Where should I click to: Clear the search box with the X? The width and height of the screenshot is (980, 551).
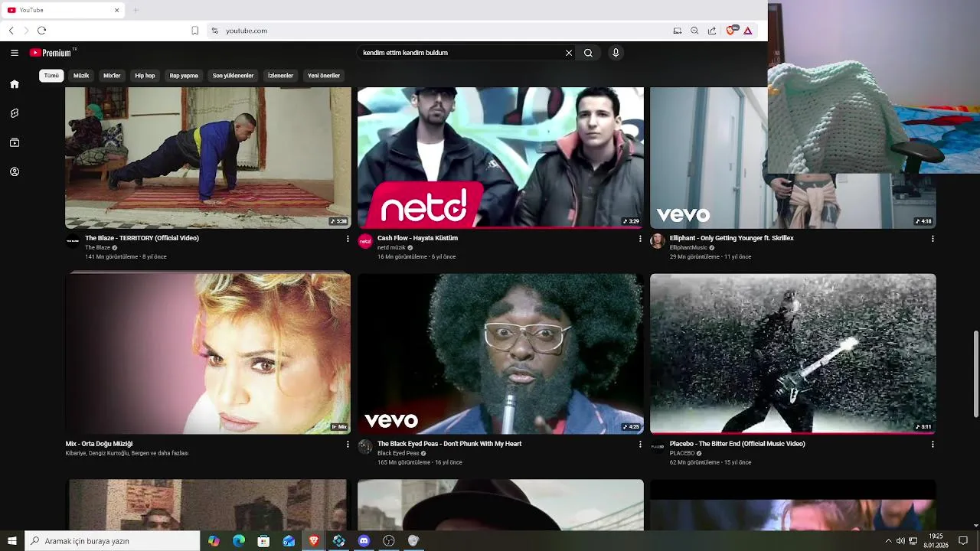[569, 53]
